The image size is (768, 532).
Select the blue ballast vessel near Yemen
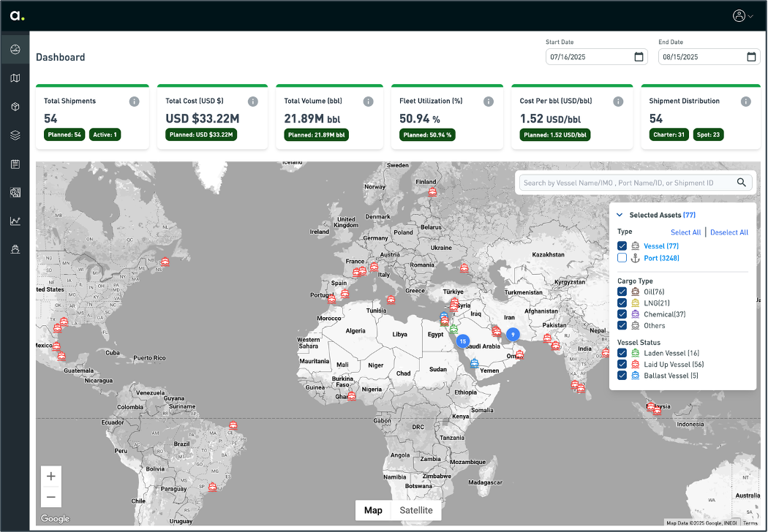click(x=474, y=363)
